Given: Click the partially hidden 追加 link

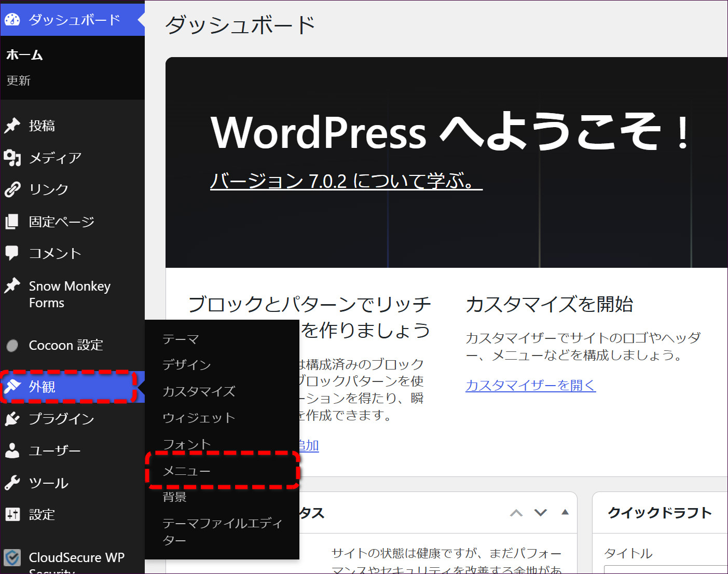Looking at the screenshot, I should pos(309,445).
